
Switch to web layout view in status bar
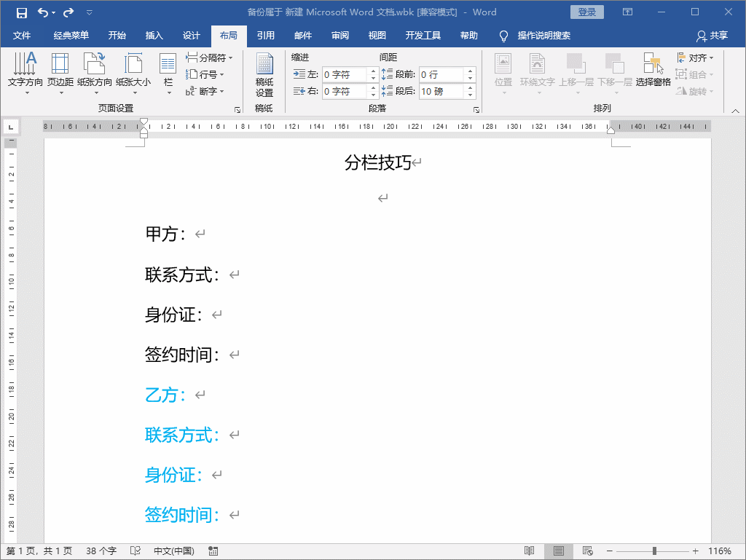[x=588, y=551]
